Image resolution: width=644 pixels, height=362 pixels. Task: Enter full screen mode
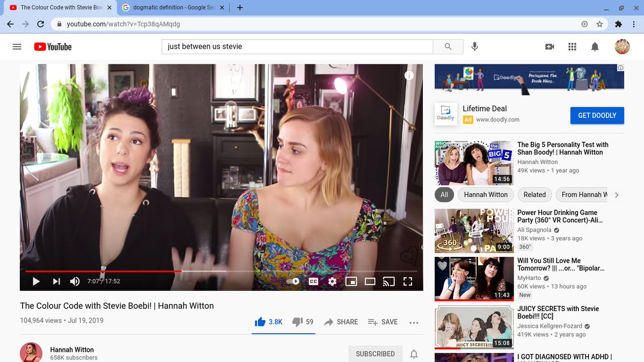(x=407, y=281)
